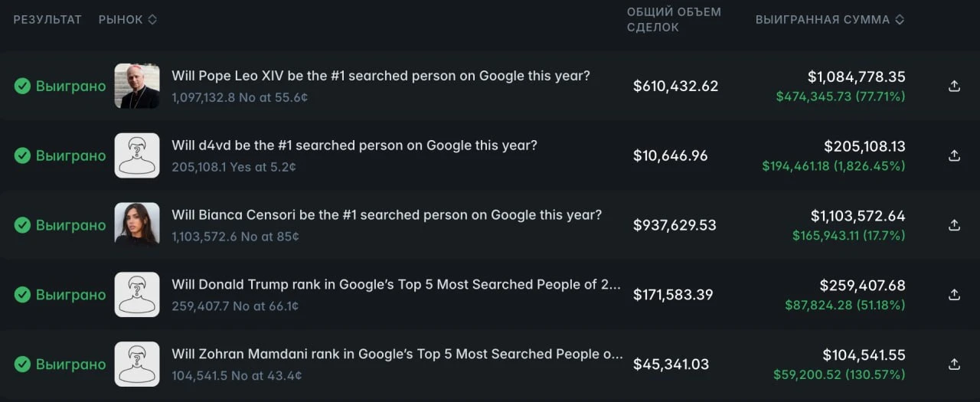Click the Результат column header

point(47,20)
